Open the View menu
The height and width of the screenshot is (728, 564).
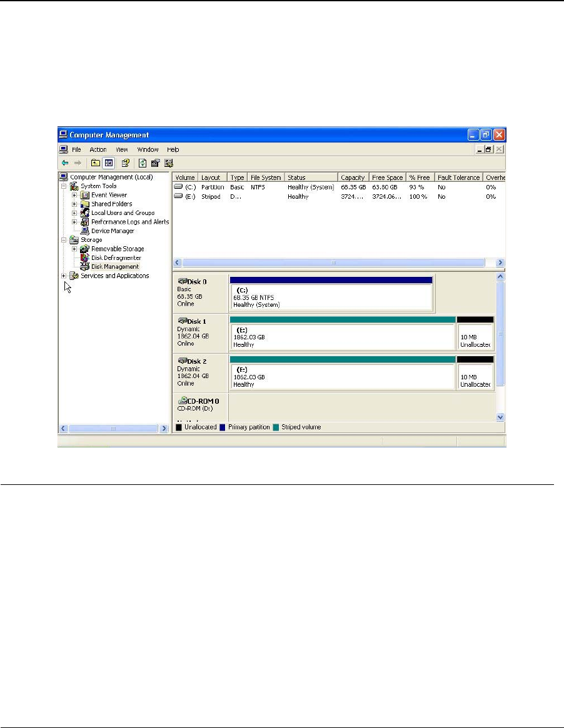click(122, 149)
